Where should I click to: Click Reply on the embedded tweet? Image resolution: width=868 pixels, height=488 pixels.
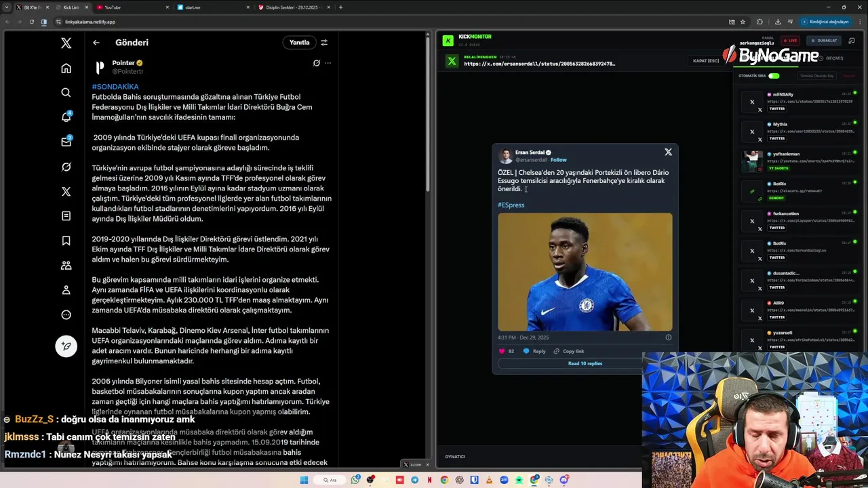tap(534, 351)
